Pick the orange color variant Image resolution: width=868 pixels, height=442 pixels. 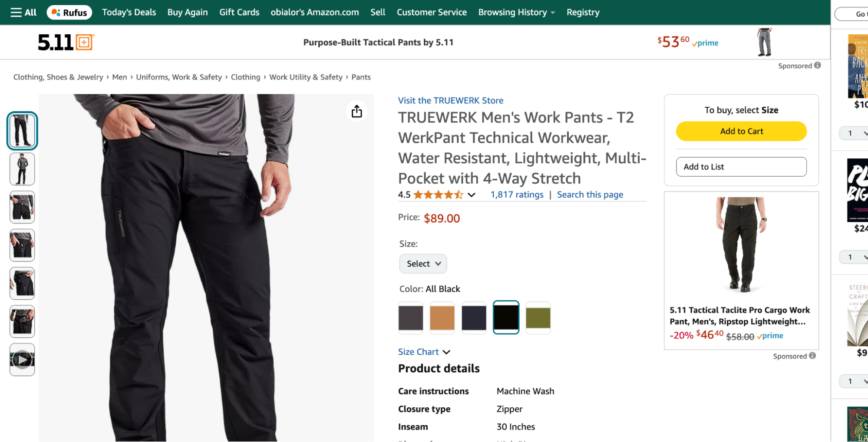point(442,318)
